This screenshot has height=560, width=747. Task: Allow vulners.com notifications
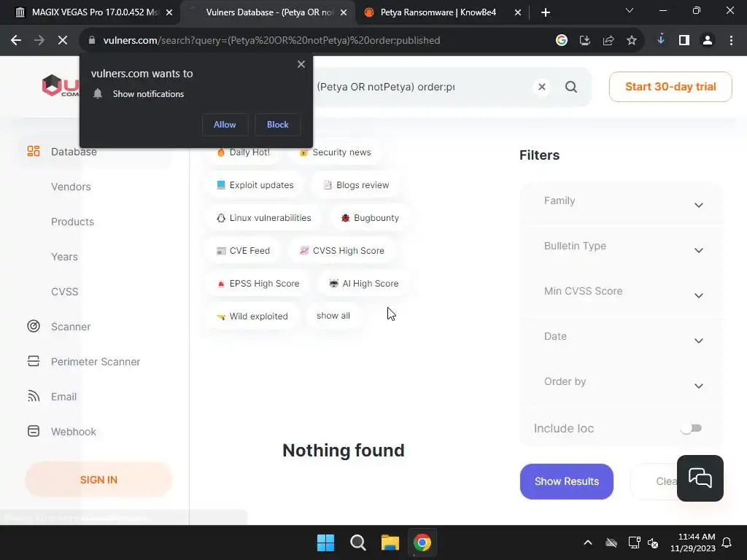pyautogui.click(x=225, y=124)
